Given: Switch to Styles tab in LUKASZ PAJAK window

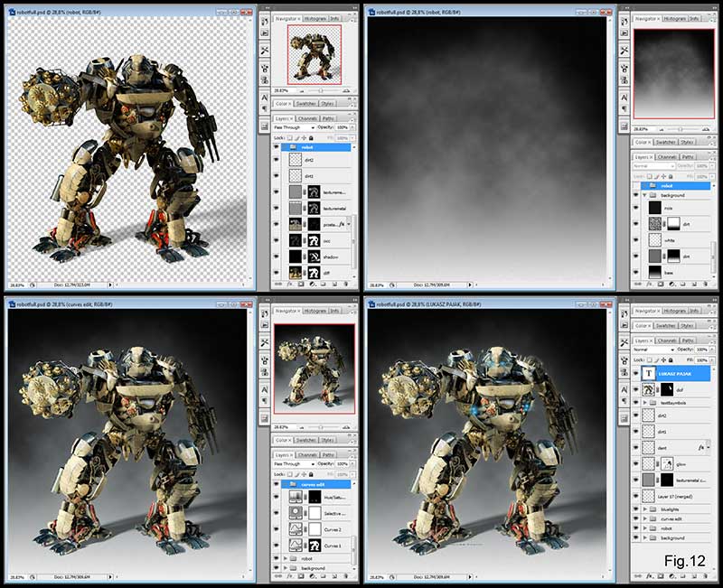Looking at the screenshot, I should (687, 325).
